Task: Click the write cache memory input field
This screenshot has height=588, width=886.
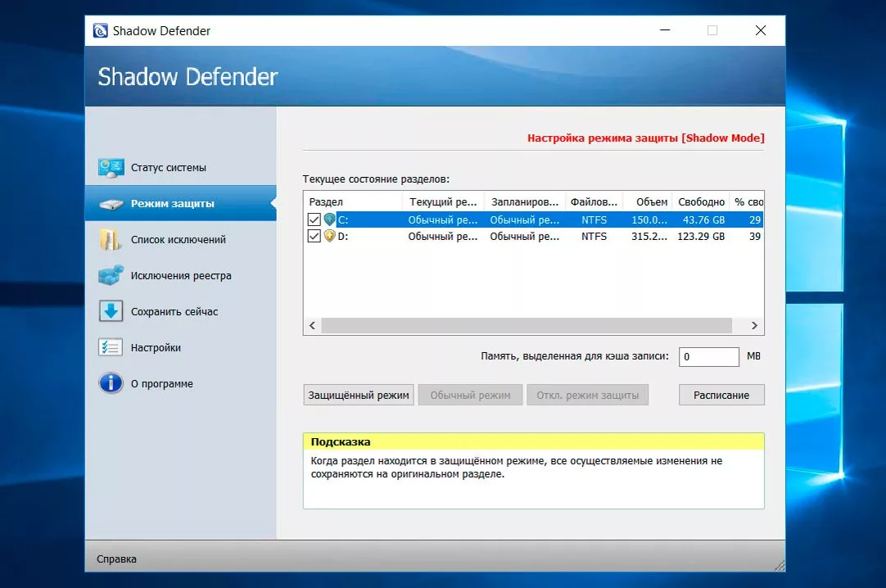Action: 709,357
